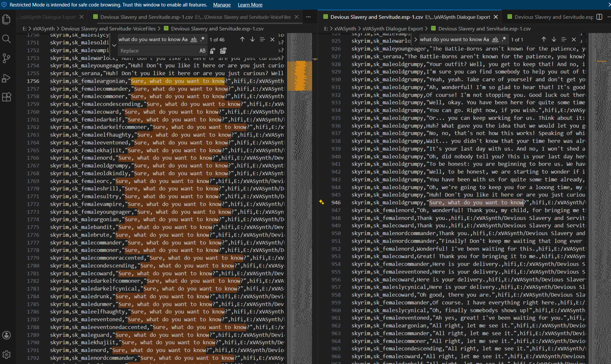611x364 pixels.
Task: Go to next match in left find widget
Action: 252,39
